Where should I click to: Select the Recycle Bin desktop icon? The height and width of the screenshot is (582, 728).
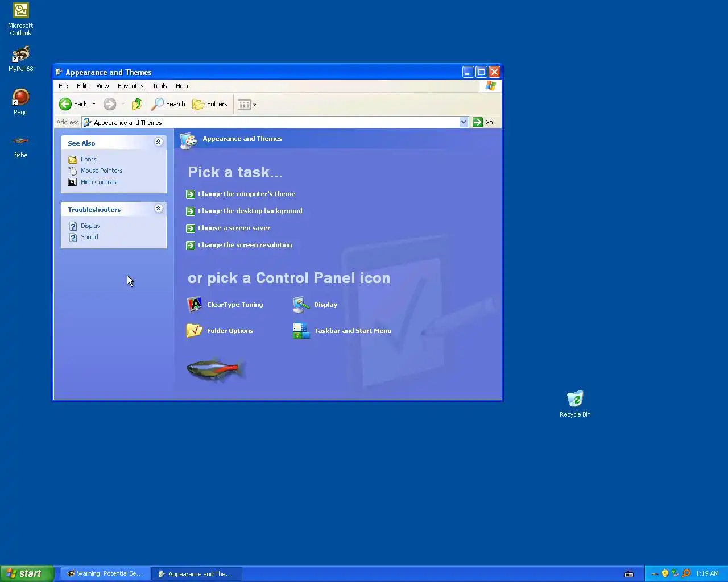(575, 404)
